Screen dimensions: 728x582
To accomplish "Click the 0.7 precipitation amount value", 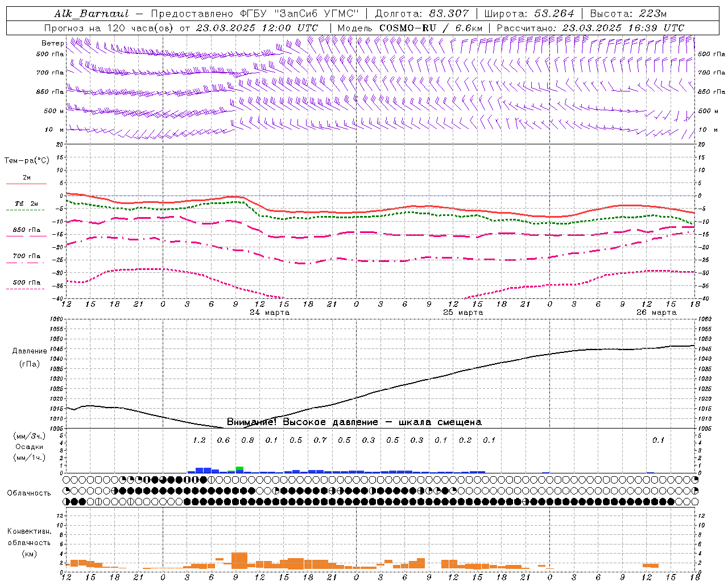I will pos(320,440).
